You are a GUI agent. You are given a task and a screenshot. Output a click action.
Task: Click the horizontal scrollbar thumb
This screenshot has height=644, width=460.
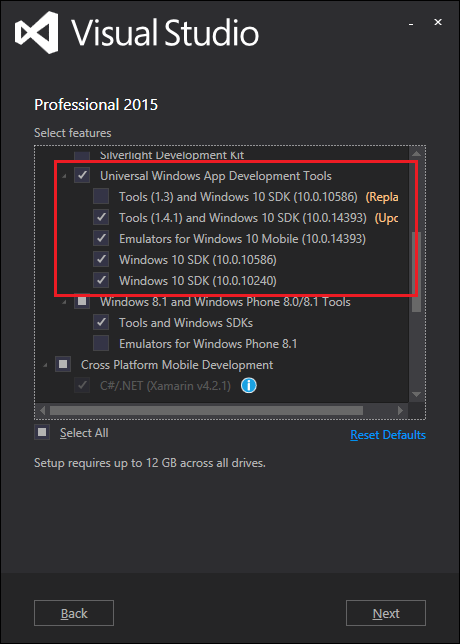pos(206,410)
